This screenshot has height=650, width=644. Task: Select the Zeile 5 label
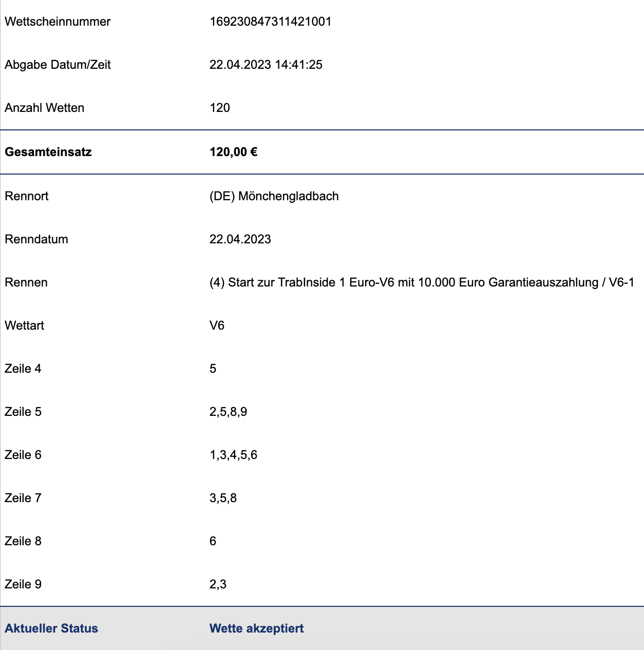coord(23,412)
